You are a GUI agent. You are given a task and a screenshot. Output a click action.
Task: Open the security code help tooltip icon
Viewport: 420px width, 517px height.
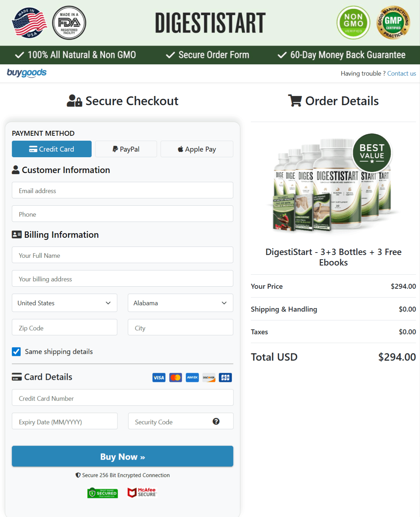point(216,421)
